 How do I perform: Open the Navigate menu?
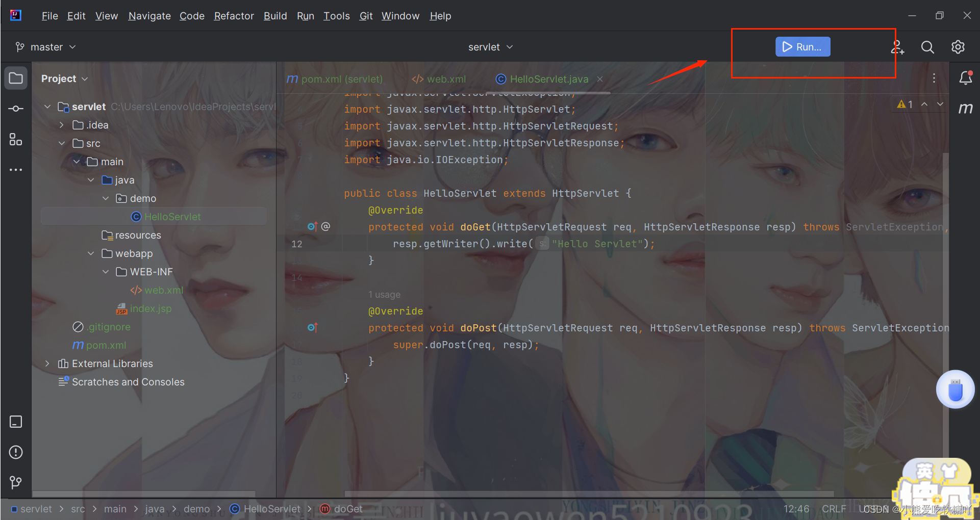click(x=149, y=16)
